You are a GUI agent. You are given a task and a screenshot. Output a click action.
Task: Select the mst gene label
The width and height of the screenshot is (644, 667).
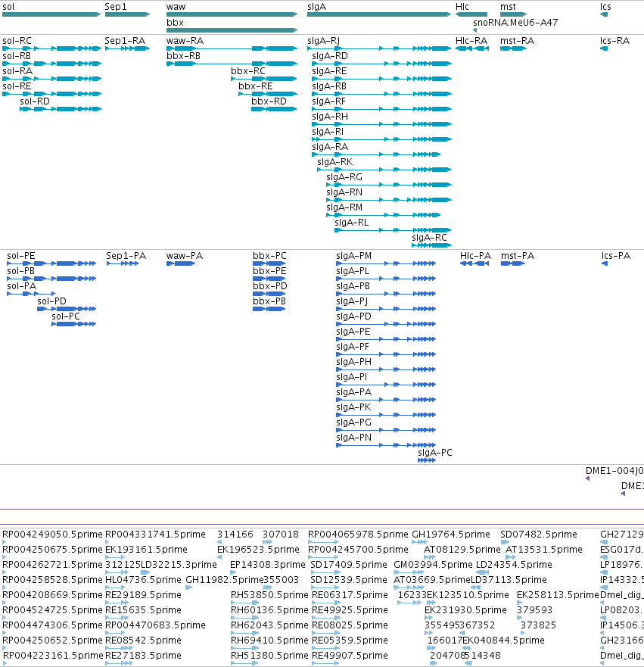pyautogui.click(x=508, y=7)
